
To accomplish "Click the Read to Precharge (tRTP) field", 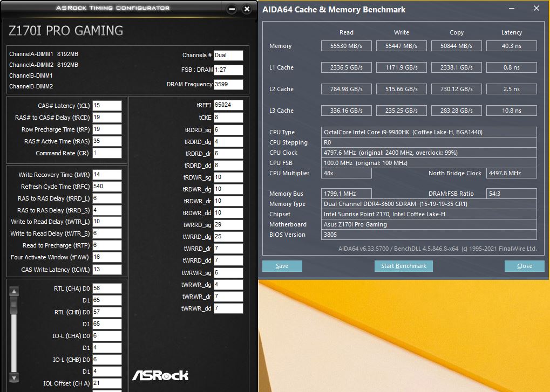I will (107, 245).
